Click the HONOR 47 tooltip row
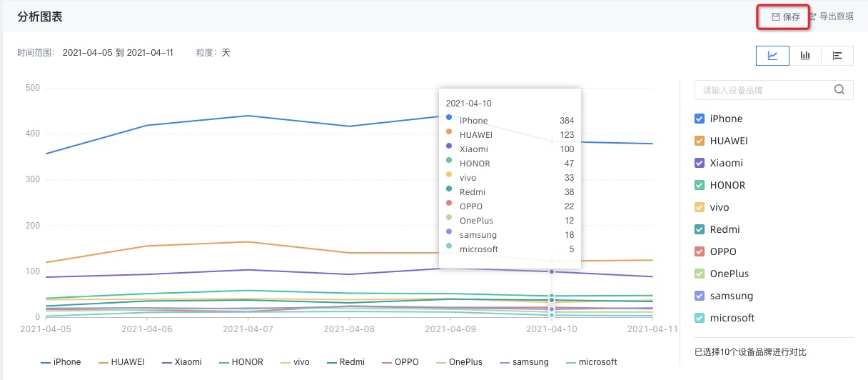The image size is (868, 380). click(510, 164)
